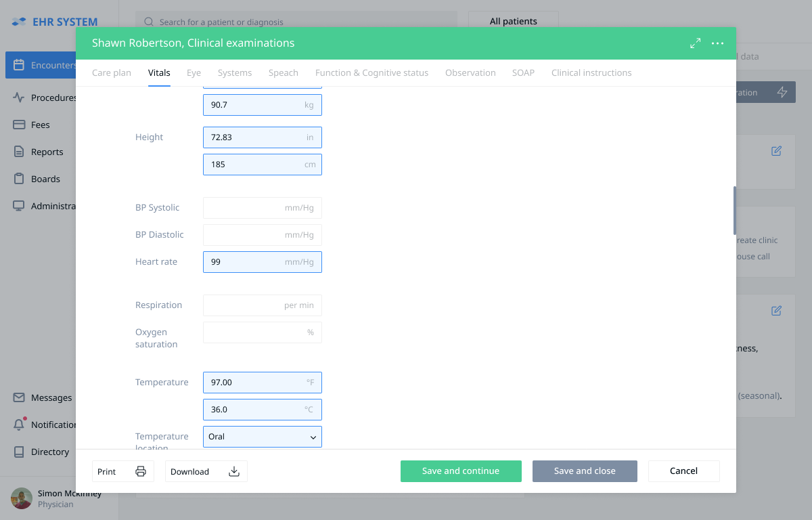This screenshot has height=520, width=812.
Task: Click the lightning bolt icon in background
Action: coord(782,92)
